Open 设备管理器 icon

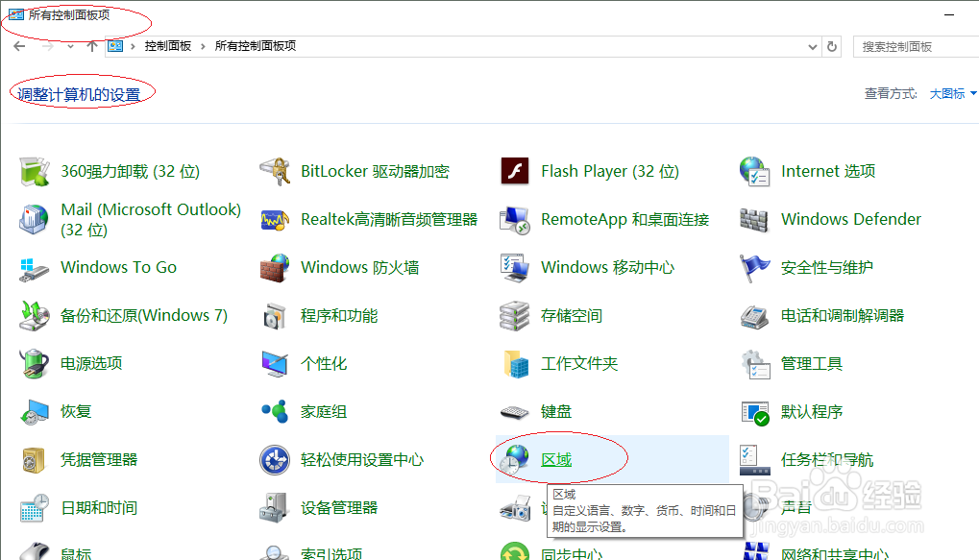(x=275, y=507)
